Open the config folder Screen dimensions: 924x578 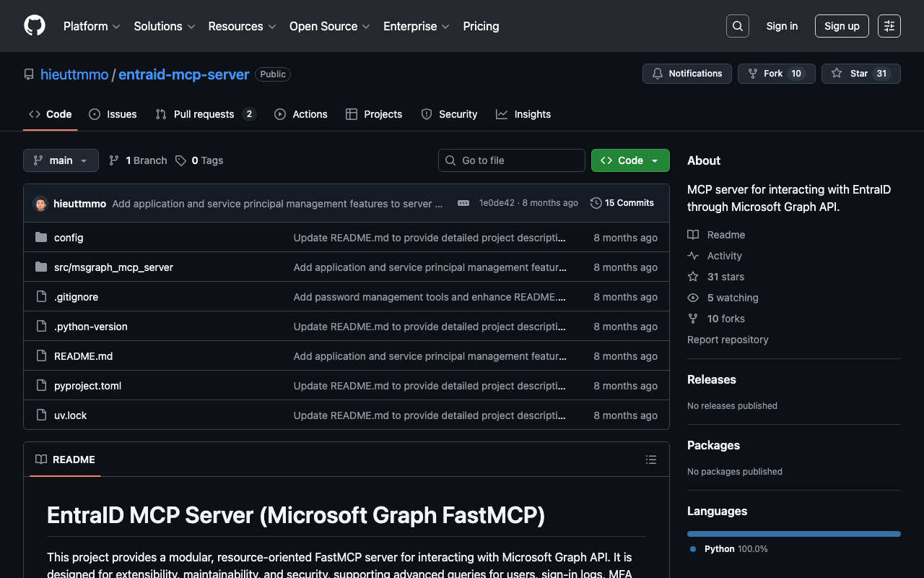tap(69, 238)
